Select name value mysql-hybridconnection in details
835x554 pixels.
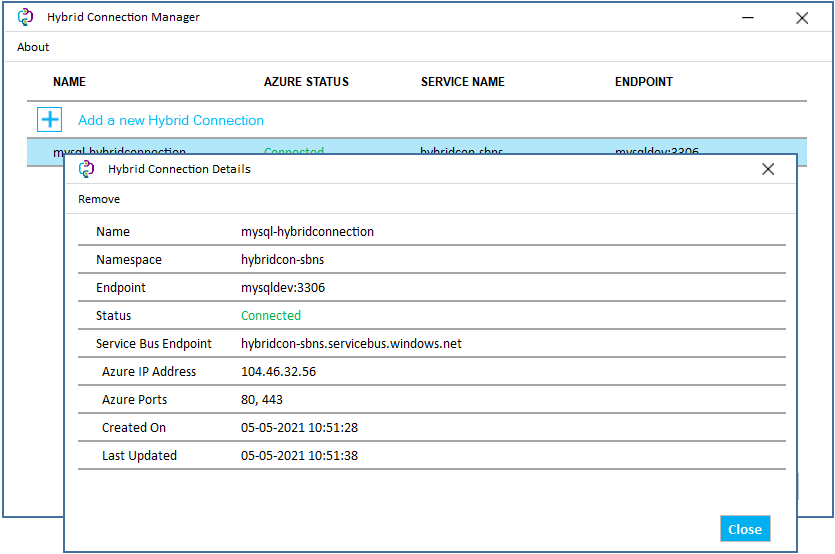tap(307, 232)
